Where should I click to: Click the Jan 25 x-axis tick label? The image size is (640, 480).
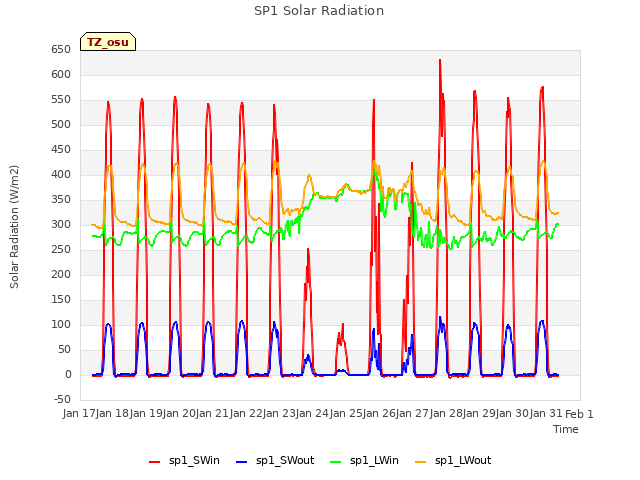pos(346,413)
